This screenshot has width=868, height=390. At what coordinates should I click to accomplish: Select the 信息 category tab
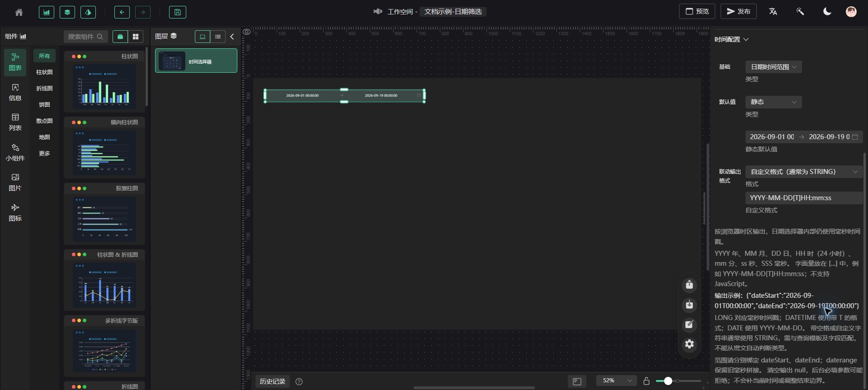15,92
